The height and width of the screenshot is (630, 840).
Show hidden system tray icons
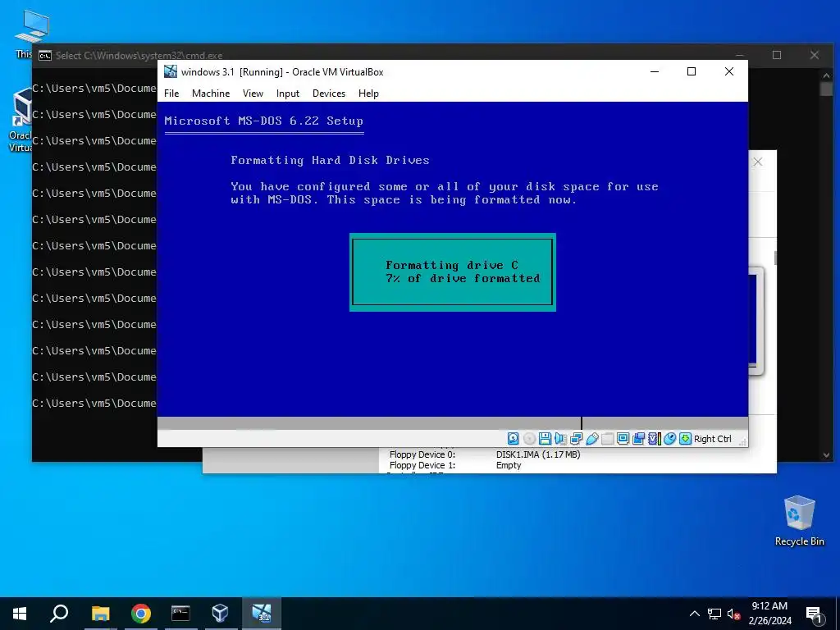pyautogui.click(x=694, y=614)
